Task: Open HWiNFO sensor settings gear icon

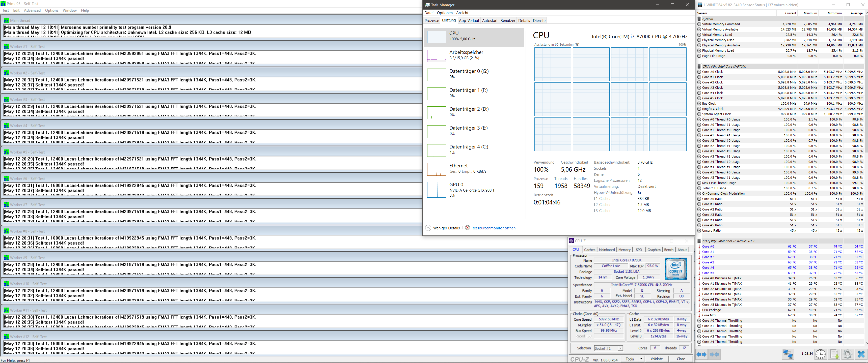Action: click(x=848, y=354)
